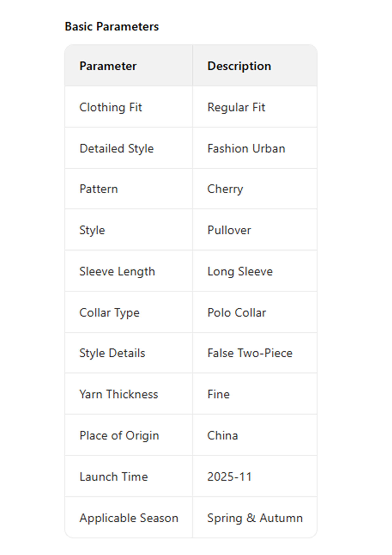Select the Polo Collar value
Screen dimensions: 392x555
236,313
